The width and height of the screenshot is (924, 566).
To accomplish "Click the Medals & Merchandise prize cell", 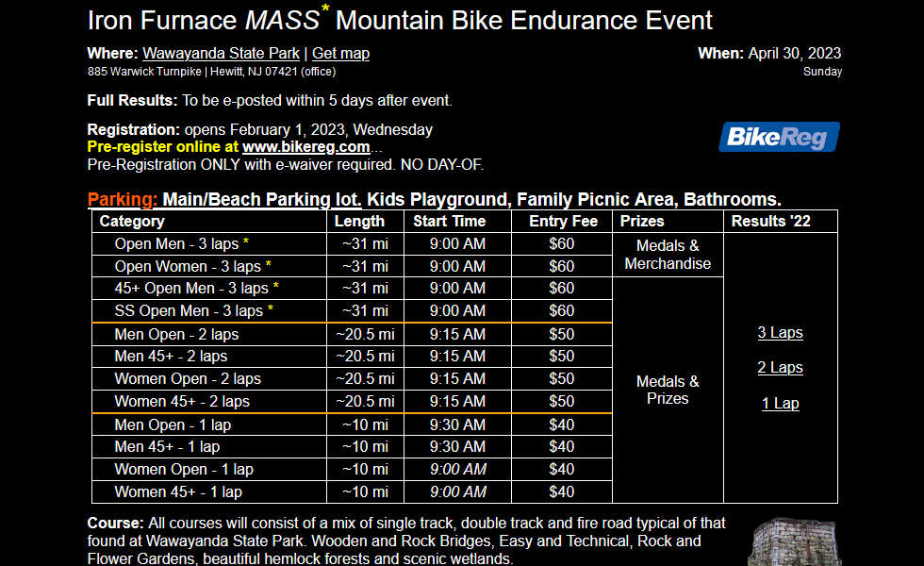I will [668, 255].
